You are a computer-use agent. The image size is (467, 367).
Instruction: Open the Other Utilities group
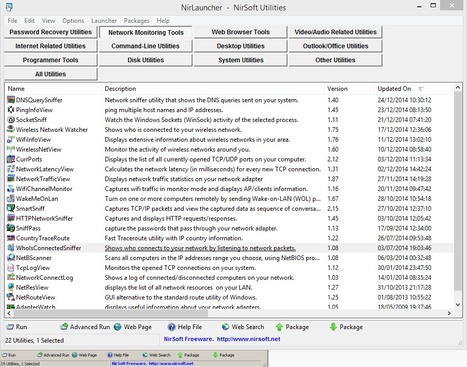point(335,60)
